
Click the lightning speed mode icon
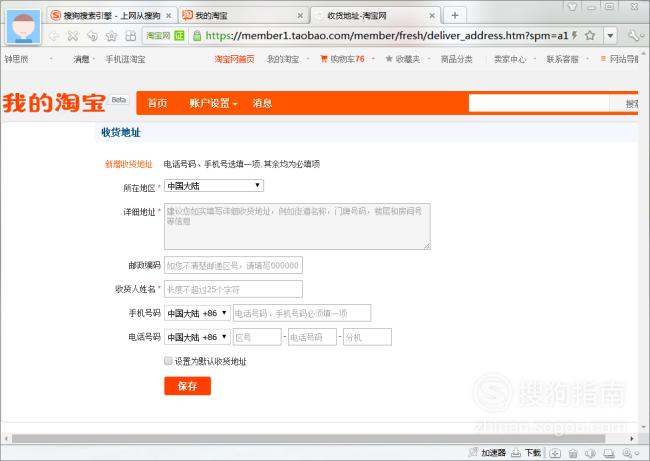coord(575,36)
